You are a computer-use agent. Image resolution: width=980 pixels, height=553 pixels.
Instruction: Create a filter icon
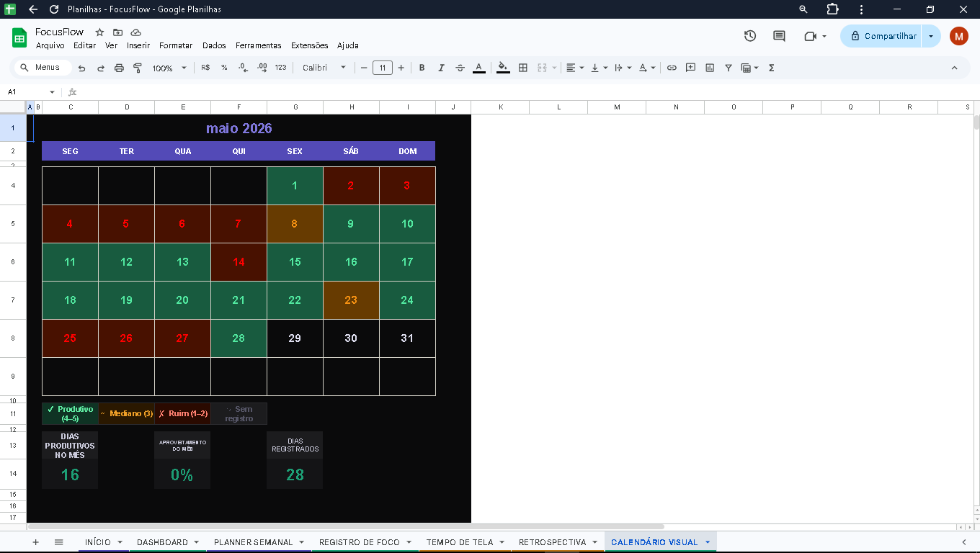click(x=729, y=68)
